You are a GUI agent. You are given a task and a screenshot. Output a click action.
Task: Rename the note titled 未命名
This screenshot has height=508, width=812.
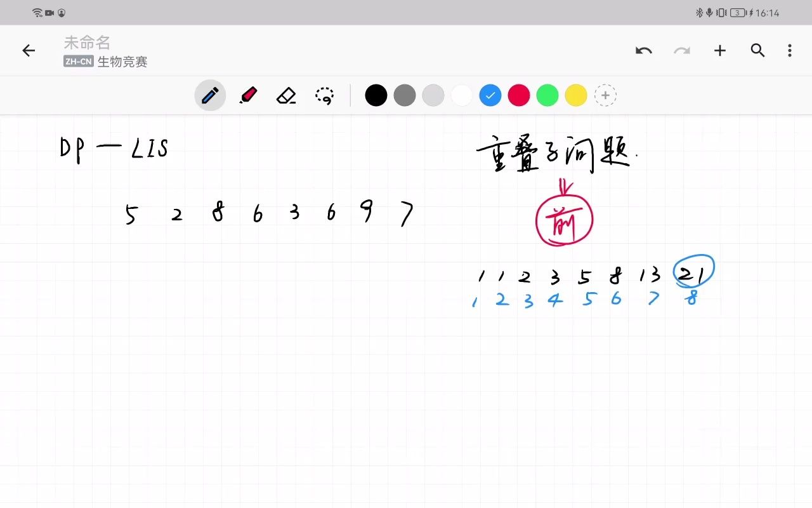point(88,42)
